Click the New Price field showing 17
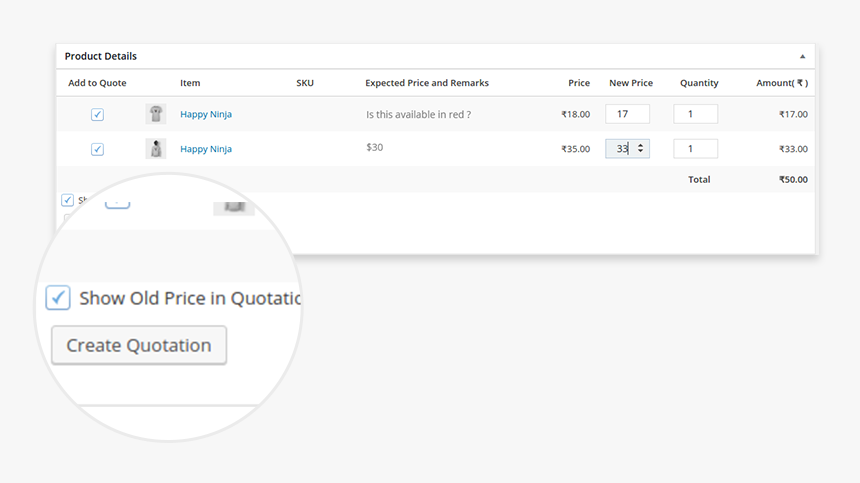This screenshot has height=483, width=860. [x=627, y=114]
